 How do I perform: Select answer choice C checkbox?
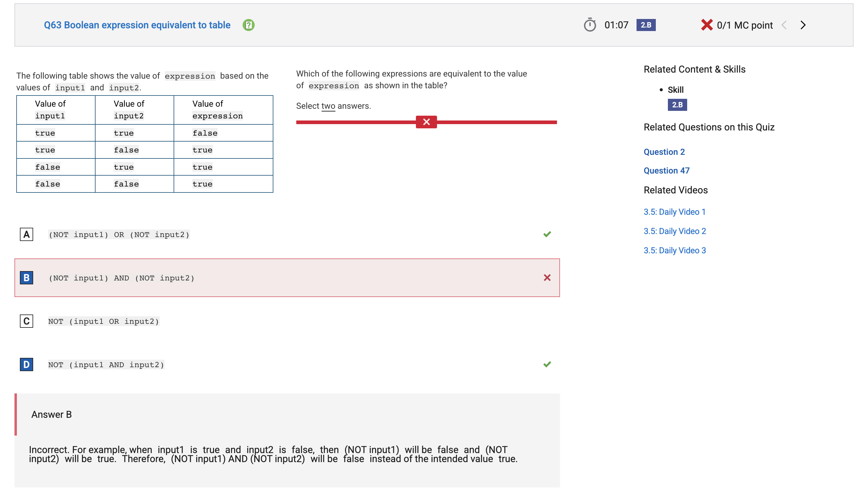26,321
